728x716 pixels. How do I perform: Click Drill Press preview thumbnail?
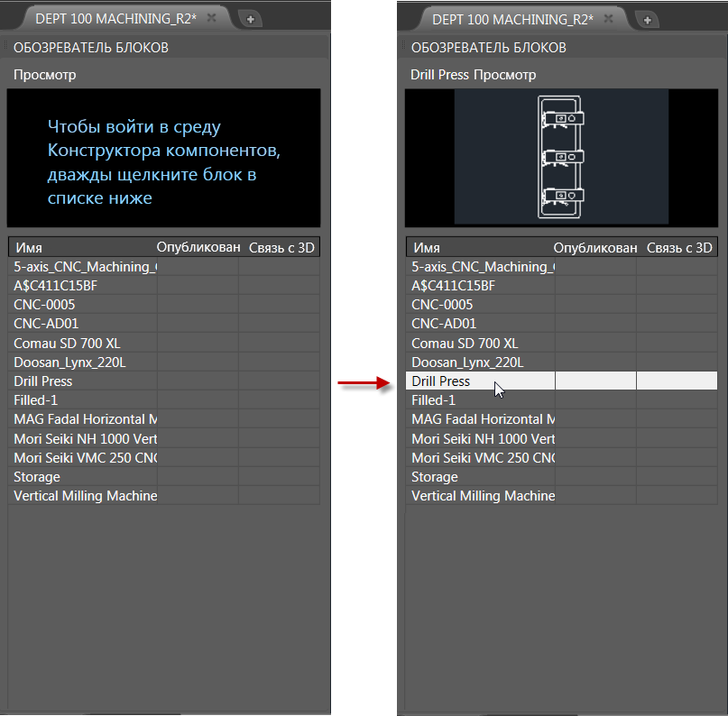[561, 157]
